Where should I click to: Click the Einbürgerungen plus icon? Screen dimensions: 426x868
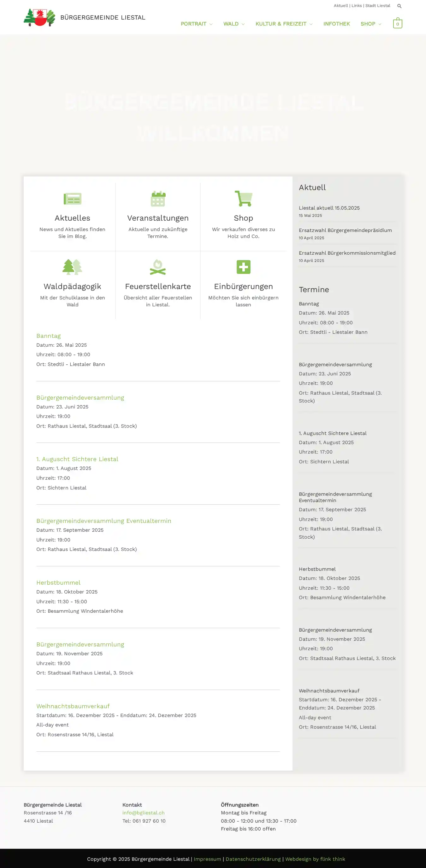click(244, 267)
